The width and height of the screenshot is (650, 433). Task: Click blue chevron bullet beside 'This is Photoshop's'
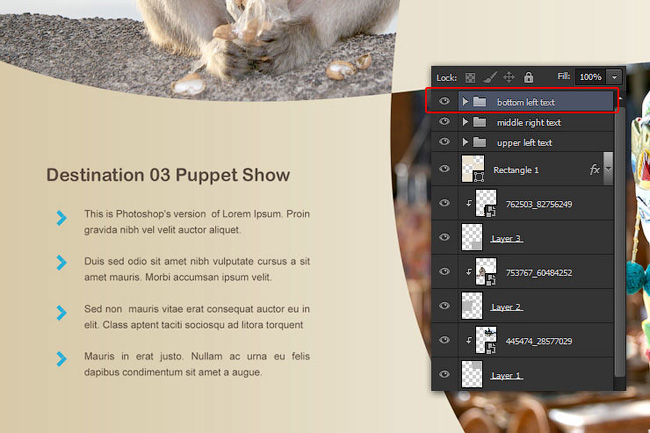click(61, 218)
